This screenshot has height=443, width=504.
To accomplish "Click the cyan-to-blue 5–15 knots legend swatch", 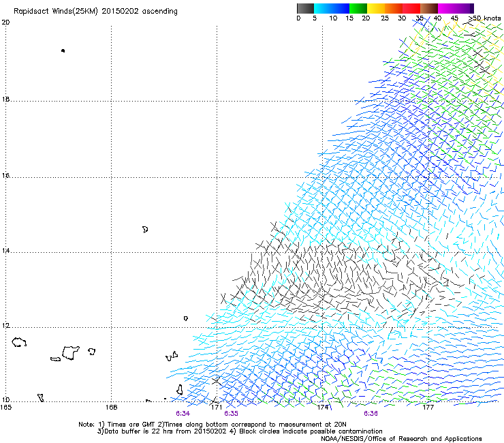I will 332,8.
